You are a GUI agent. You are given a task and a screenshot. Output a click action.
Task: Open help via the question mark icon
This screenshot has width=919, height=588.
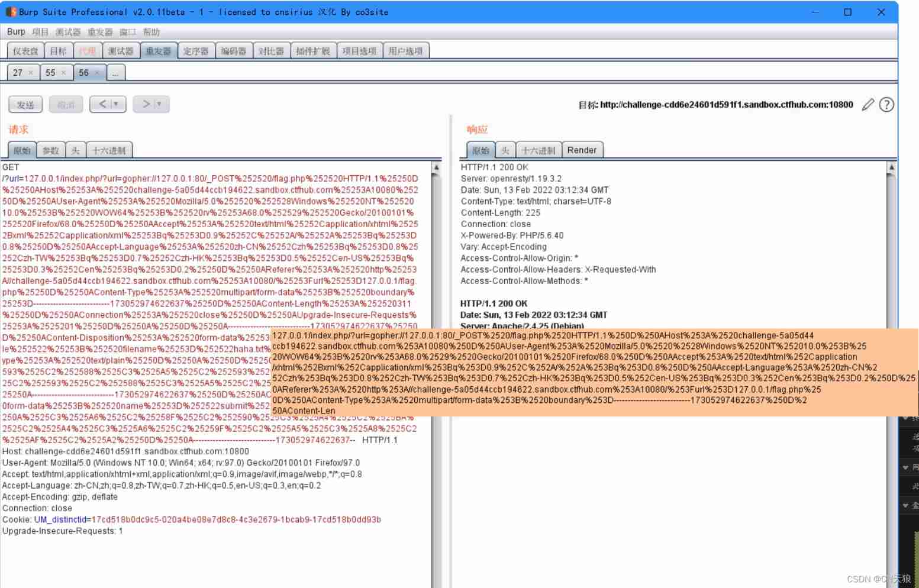click(886, 105)
